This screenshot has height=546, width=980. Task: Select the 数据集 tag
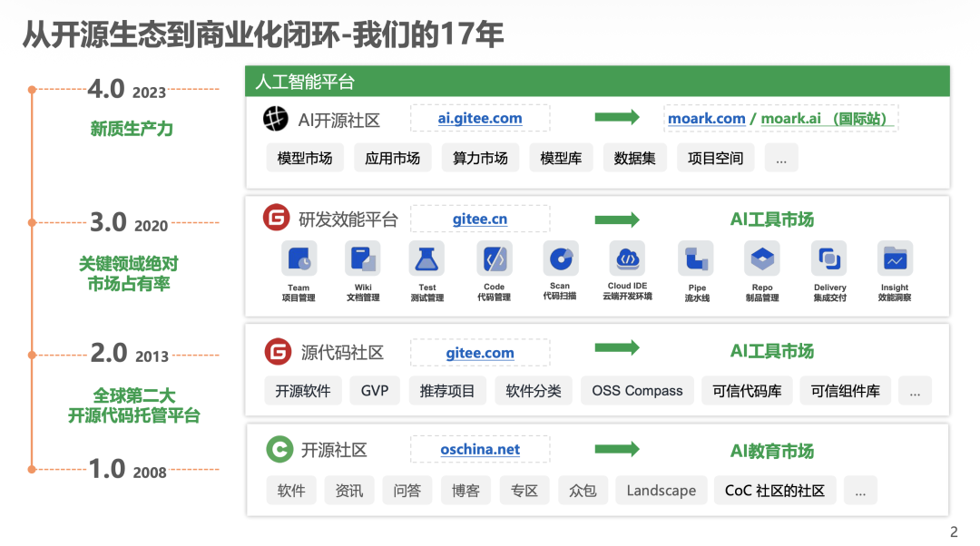click(635, 158)
